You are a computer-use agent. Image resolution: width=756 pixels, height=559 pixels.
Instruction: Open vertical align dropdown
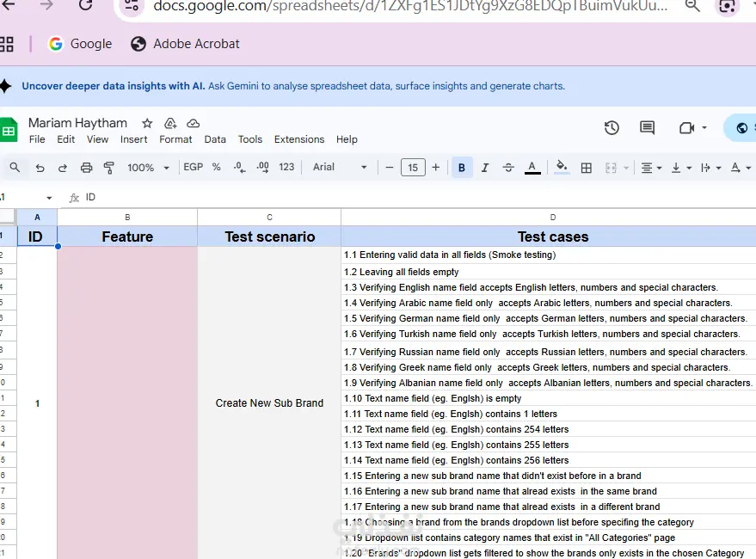[x=681, y=168]
